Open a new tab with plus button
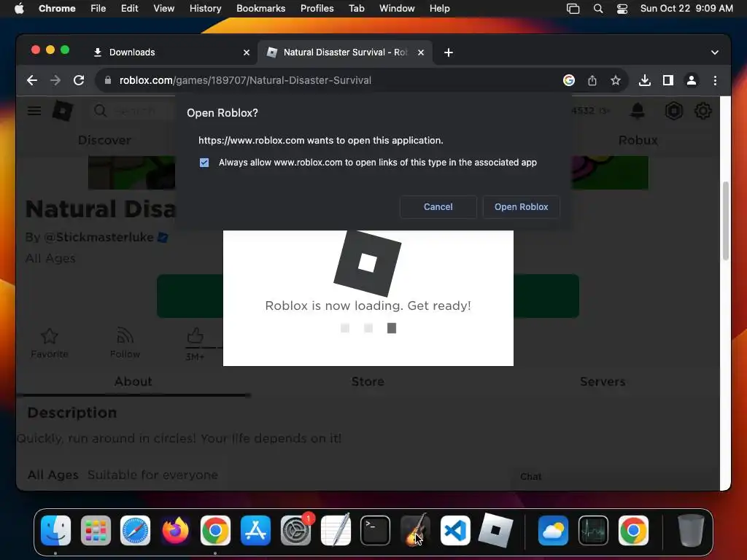Screen dimensions: 747x560 [x=449, y=52]
